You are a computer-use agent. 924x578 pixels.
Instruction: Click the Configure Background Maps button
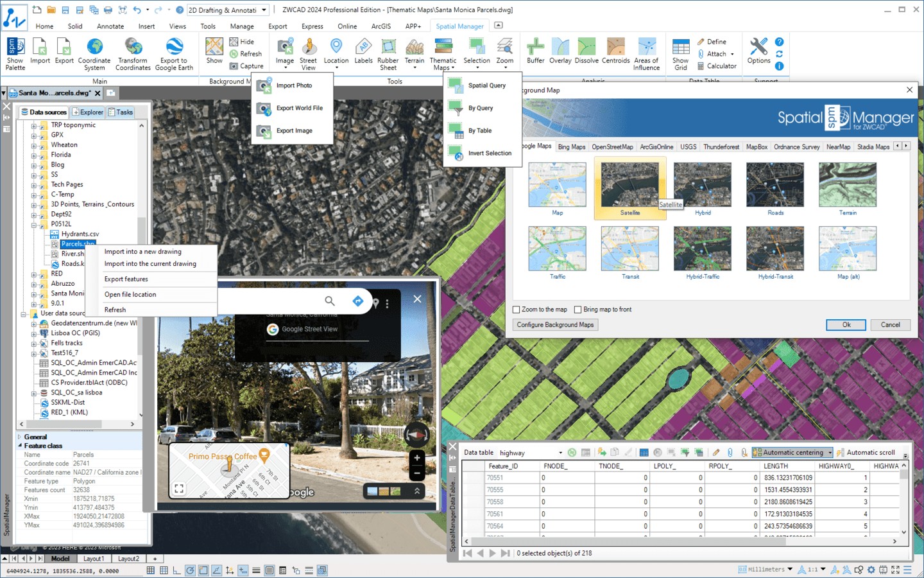coord(554,324)
